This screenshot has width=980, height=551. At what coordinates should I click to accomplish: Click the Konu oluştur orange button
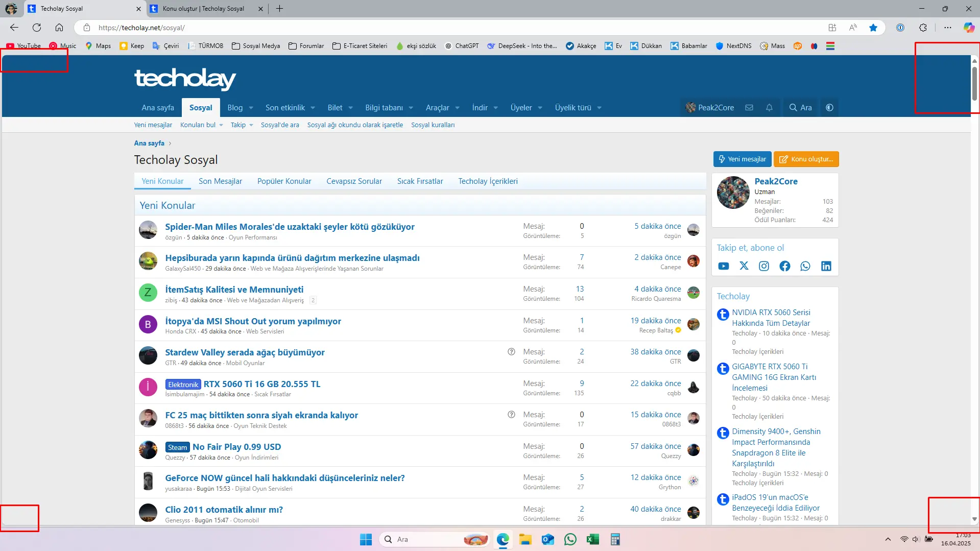(806, 159)
